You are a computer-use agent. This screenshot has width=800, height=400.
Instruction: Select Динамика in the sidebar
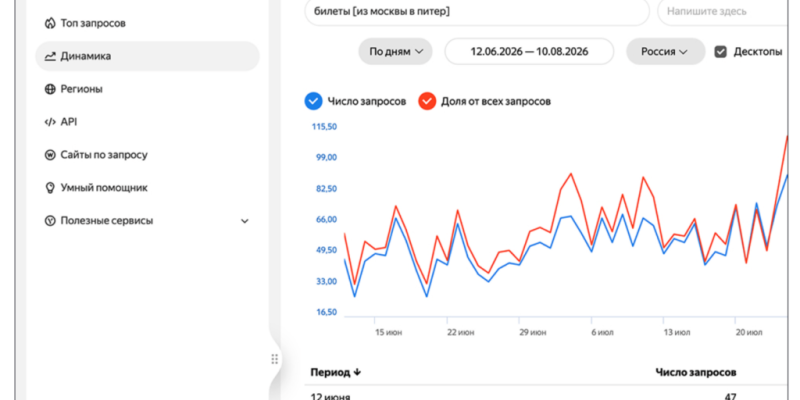pos(147,56)
